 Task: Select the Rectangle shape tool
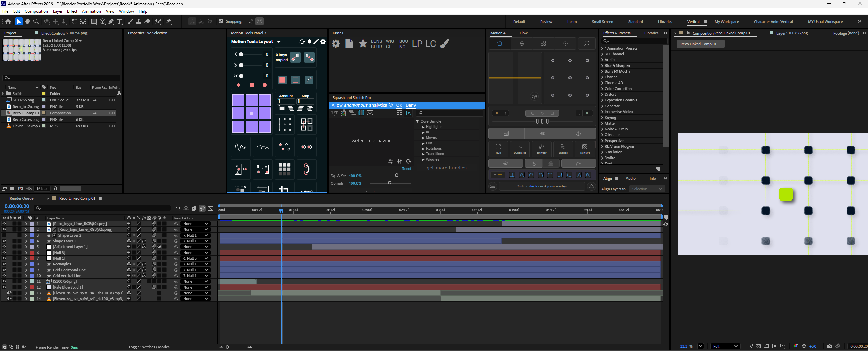point(94,21)
